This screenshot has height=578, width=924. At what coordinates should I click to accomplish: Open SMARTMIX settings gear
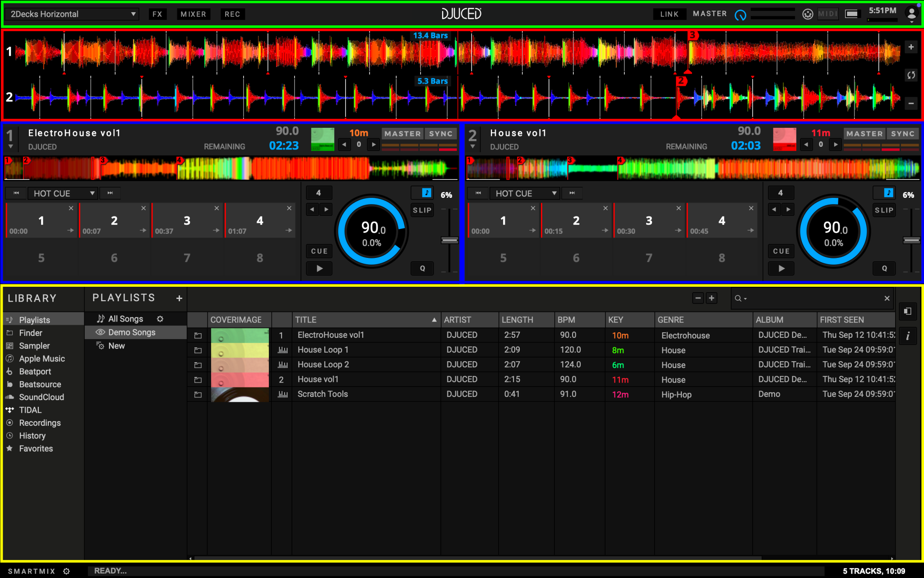click(66, 571)
